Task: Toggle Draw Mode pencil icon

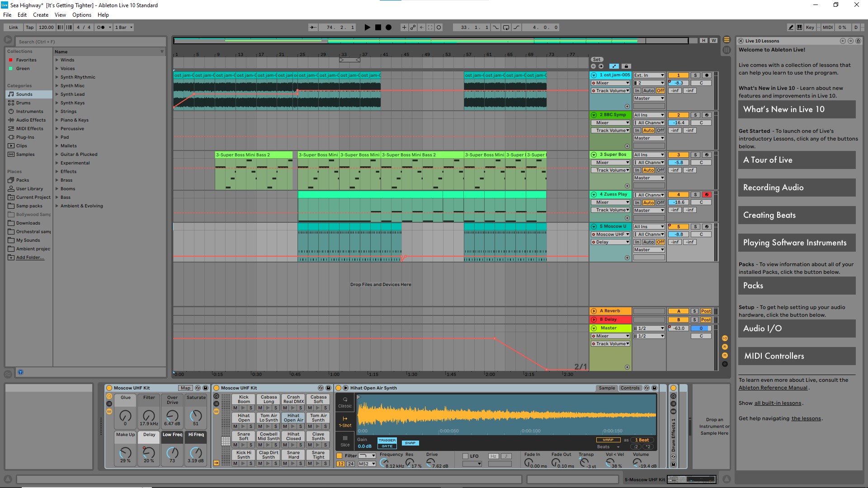Action: tap(791, 28)
